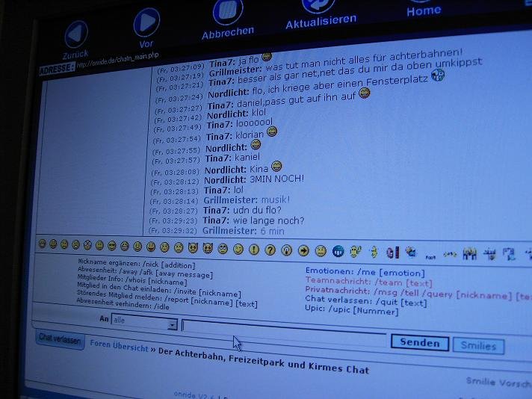This screenshot has height=399, width=532.
Task: Insert the devil horns smiley
Action: click(194, 247)
